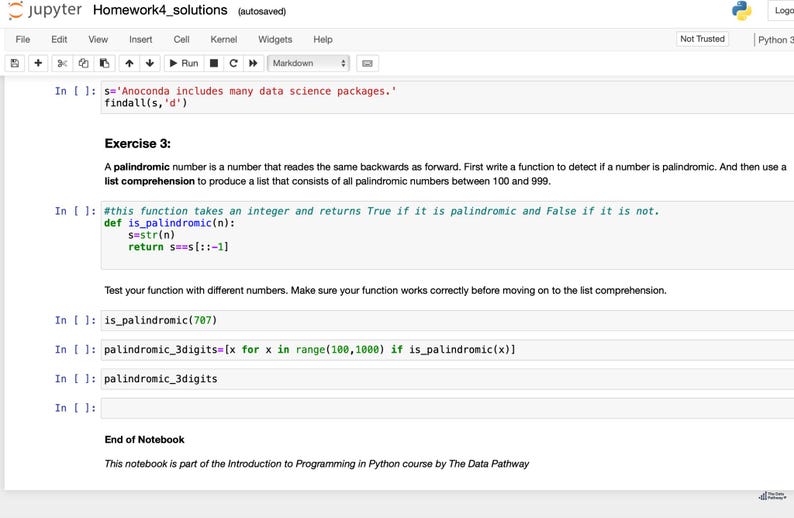794x518 pixels.
Task: Click the Not Trusted button
Action: tap(702, 39)
